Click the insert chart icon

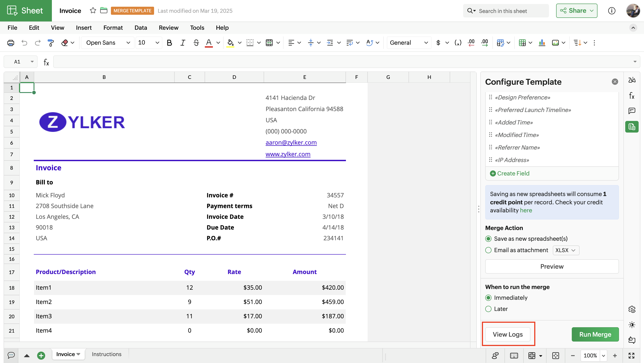(x=542, y=43)
